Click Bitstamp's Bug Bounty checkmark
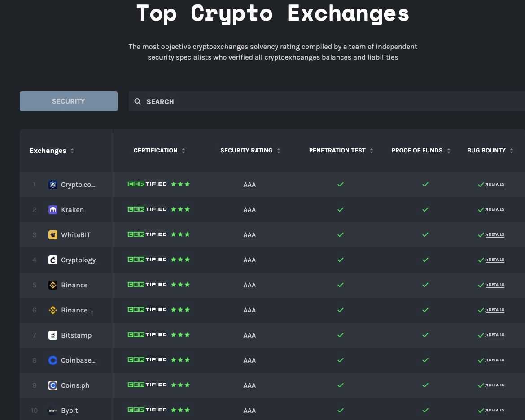Image resolution: width=525 pixels, height=420 pixels. coord(481,335)
